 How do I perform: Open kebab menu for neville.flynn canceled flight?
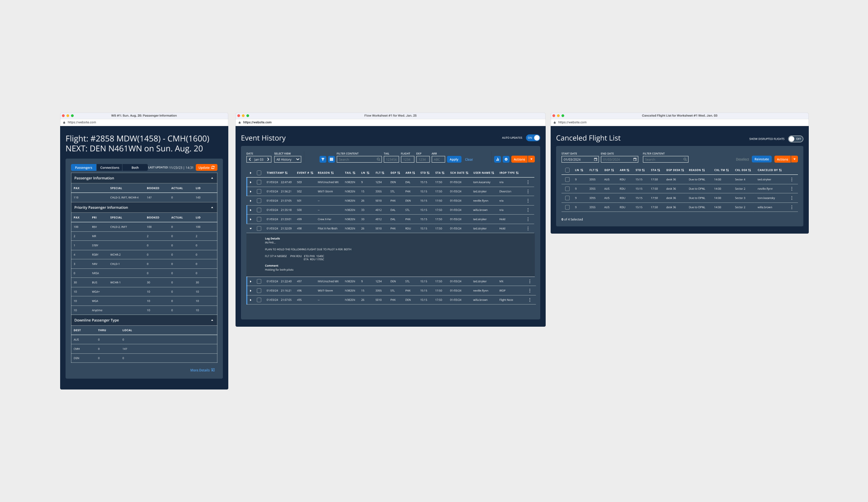[792, 189]
